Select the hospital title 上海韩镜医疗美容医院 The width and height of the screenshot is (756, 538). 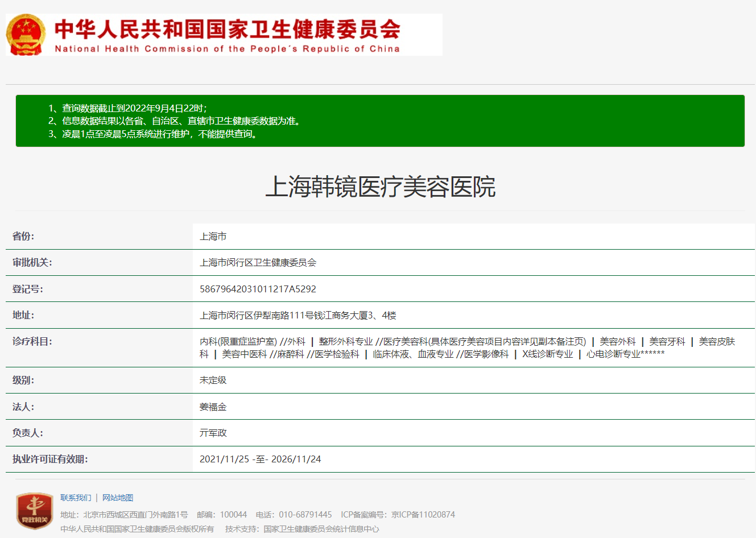coord(381,187)
